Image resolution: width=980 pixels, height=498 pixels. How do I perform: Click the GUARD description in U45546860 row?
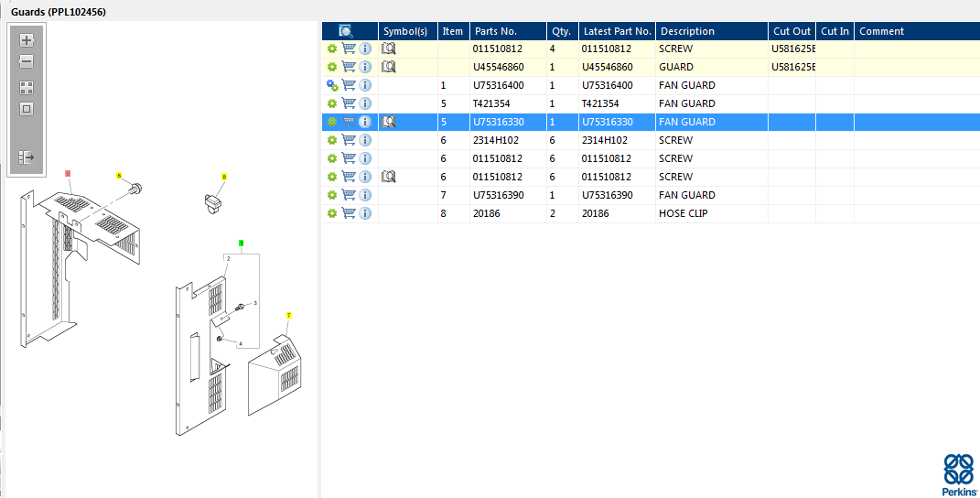(712, 67)
